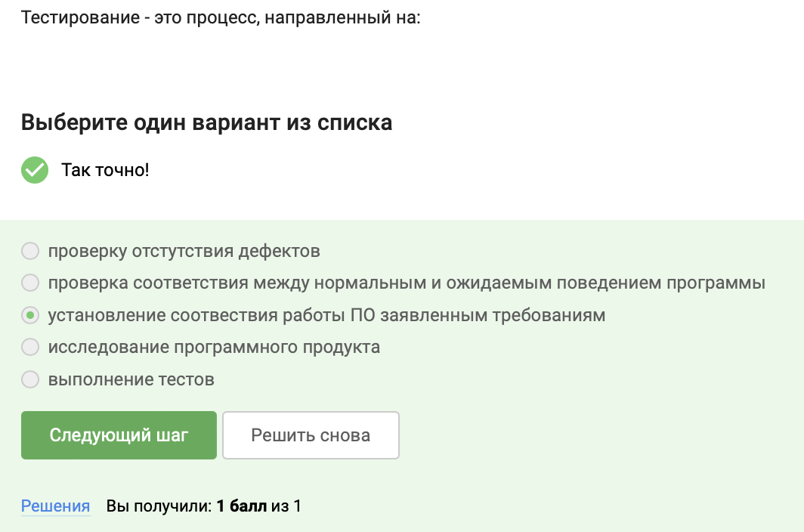Pick radio button for «исследование программного продукта»
The height and width of the screenshot is (532, 804).
(x=30, y=348)
